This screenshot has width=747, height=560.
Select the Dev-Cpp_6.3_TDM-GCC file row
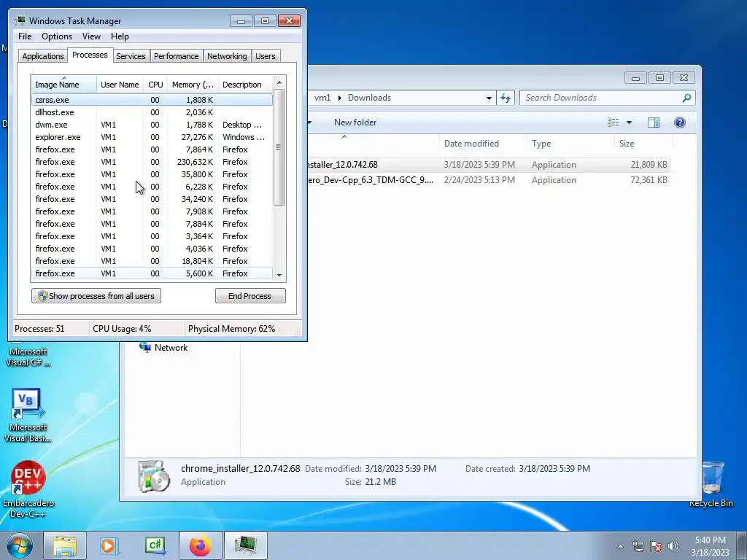point(488,180)
